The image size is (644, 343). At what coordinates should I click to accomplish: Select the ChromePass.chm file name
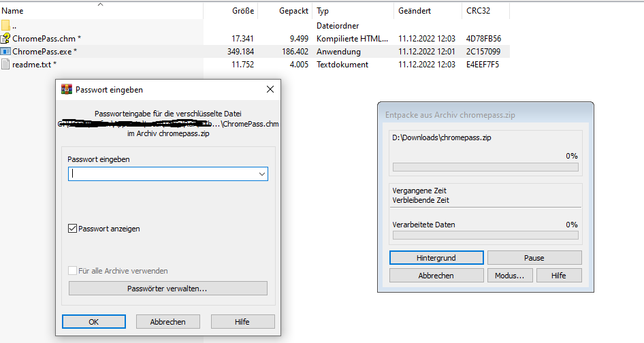point(46,39)
